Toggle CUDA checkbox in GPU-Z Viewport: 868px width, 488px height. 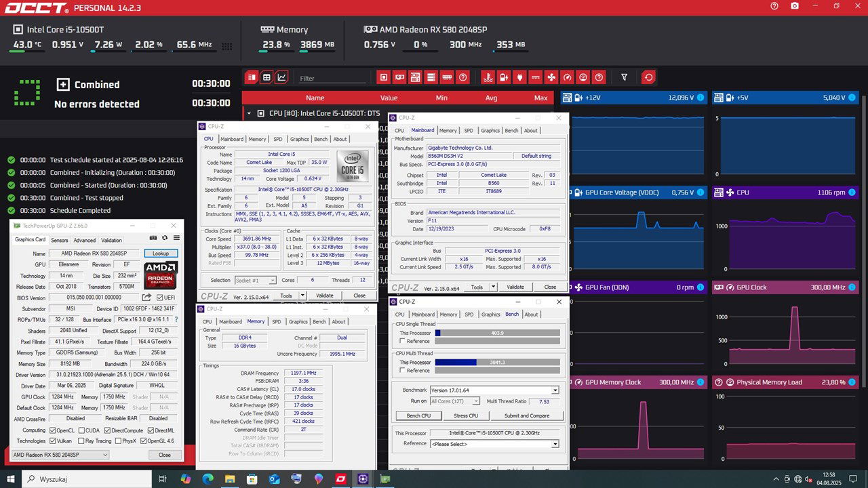[x=83, y=430]
